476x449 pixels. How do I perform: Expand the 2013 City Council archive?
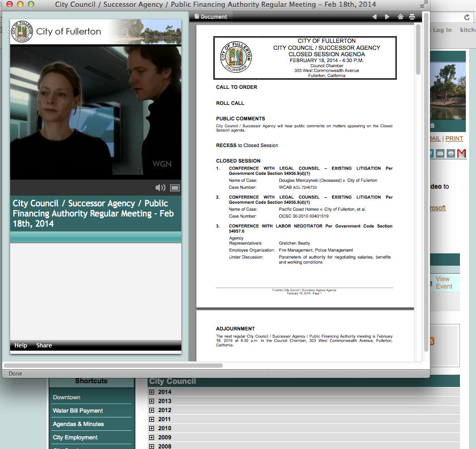tap(152, 401)
